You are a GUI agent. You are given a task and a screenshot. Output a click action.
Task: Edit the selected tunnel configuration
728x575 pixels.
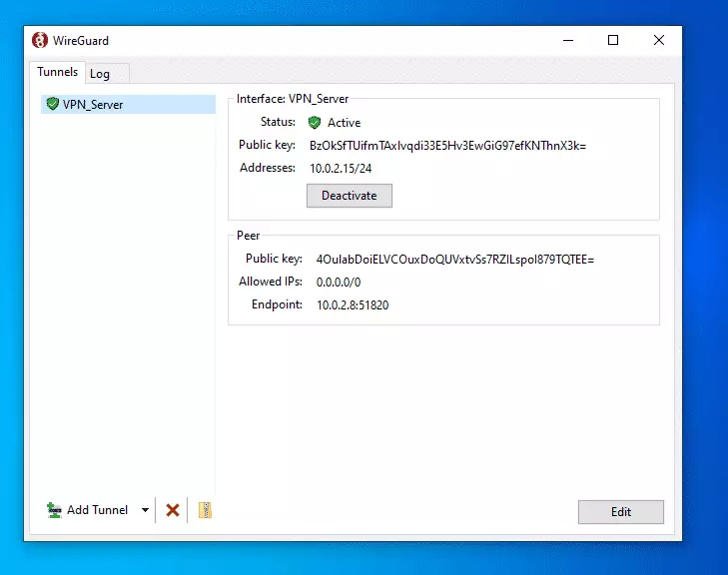[621, 512]
